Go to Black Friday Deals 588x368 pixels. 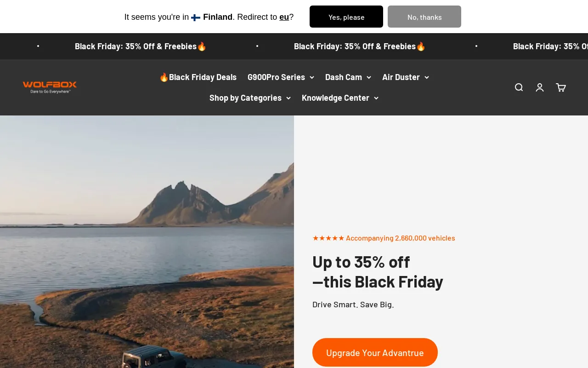coord(198,77)
